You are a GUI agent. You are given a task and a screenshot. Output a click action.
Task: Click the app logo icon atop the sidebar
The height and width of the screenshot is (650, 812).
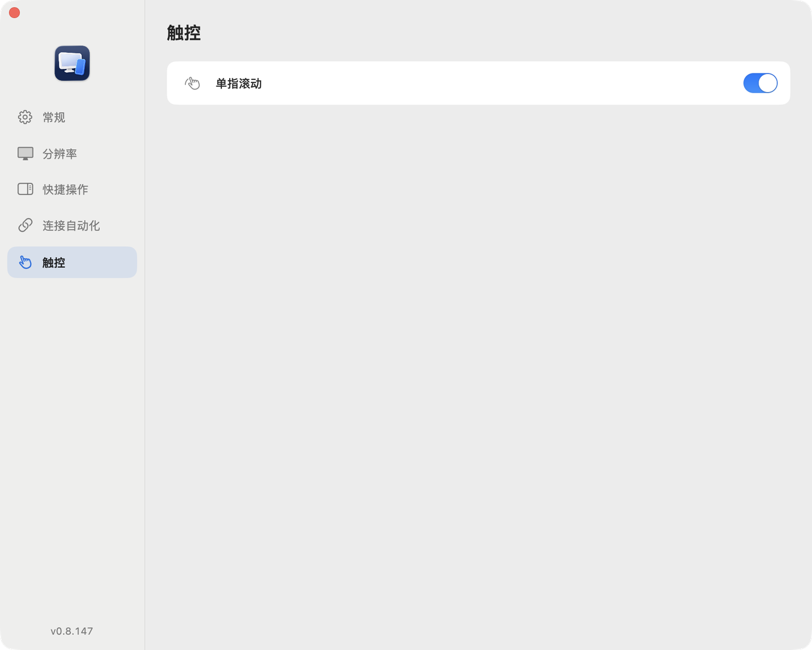[x=72, y=63]
